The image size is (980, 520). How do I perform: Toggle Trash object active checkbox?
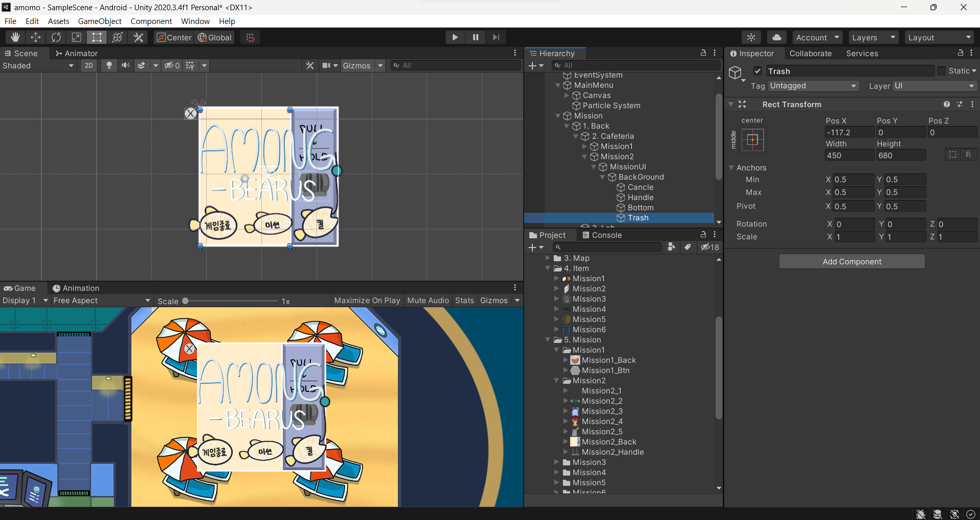pyautogui.click(x=758, y=71)
